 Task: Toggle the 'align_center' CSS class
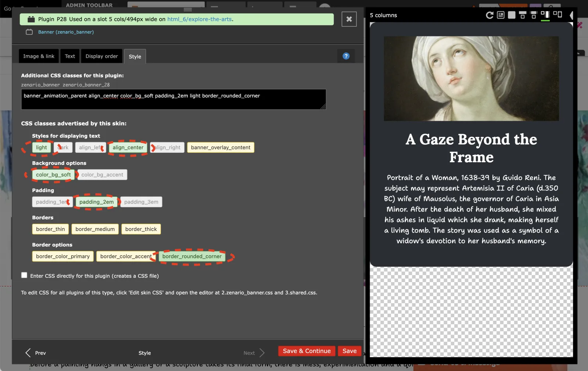click(x=128, y=147)
